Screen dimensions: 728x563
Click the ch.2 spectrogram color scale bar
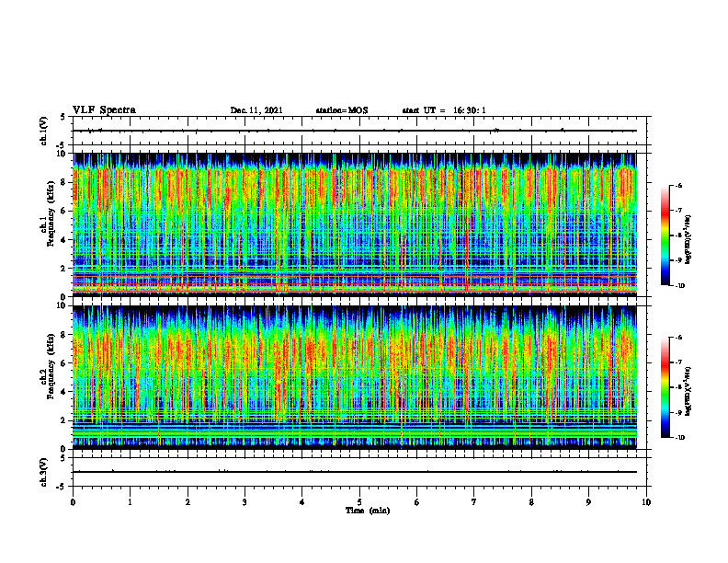point(665,387)
